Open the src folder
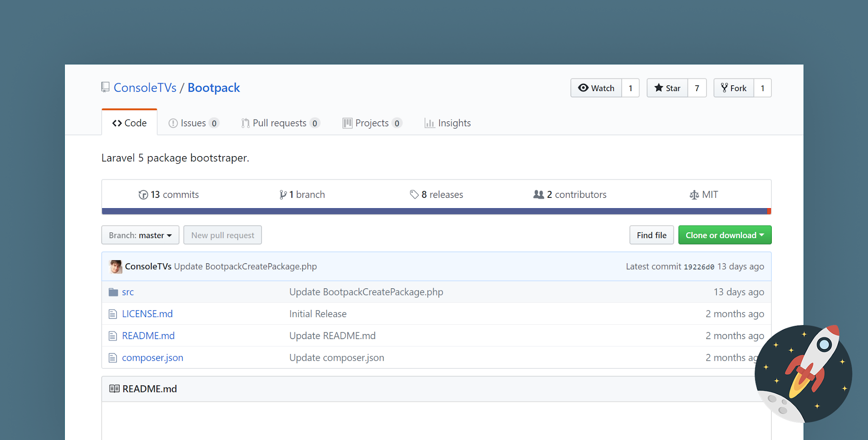The image size is (868, 440). (x=128, y=292)
